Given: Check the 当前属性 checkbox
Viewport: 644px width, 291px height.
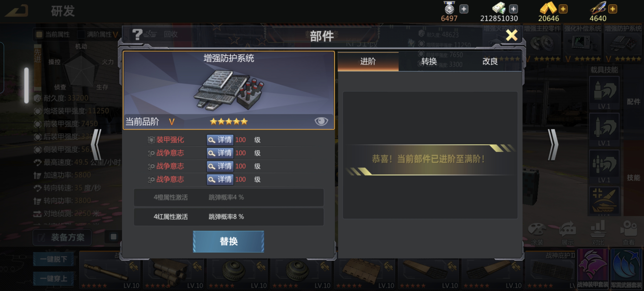Looking at the screenshot, I should coord(39,34).
